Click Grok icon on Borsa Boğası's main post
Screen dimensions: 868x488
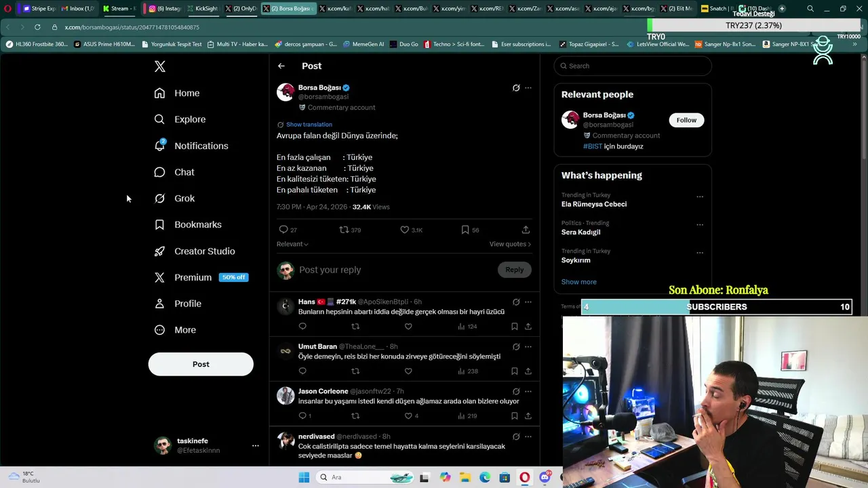[516, 87]
